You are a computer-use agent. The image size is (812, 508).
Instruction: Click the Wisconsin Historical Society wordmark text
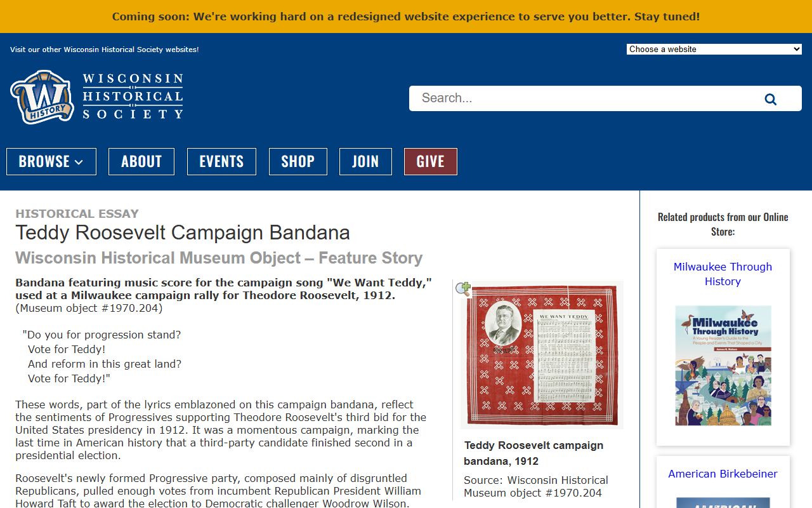coord(133,97)
